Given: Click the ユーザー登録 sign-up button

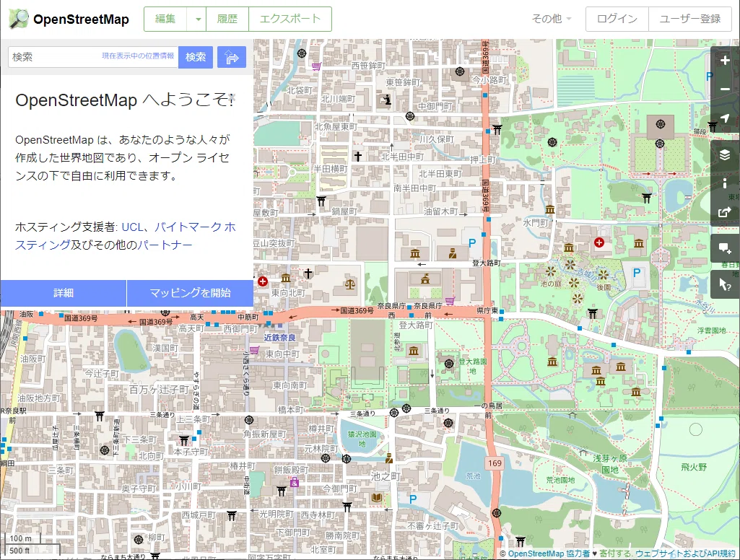Looking at the screenshot, I should click(690, 19).
